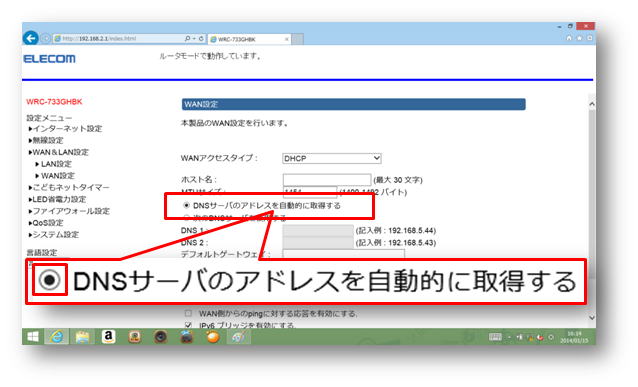Toggle the IPv6 bridge checkbox

pyautogui.click(x=188, y=325)
